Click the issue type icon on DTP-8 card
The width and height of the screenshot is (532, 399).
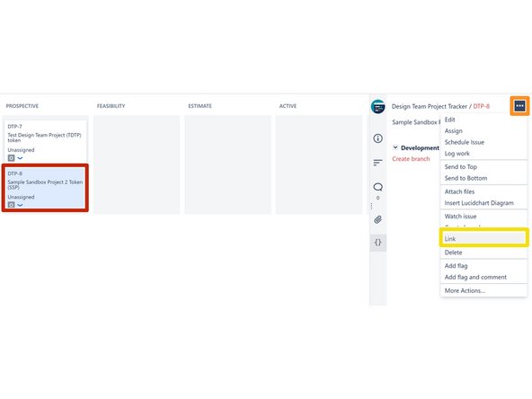coord(11,205)
